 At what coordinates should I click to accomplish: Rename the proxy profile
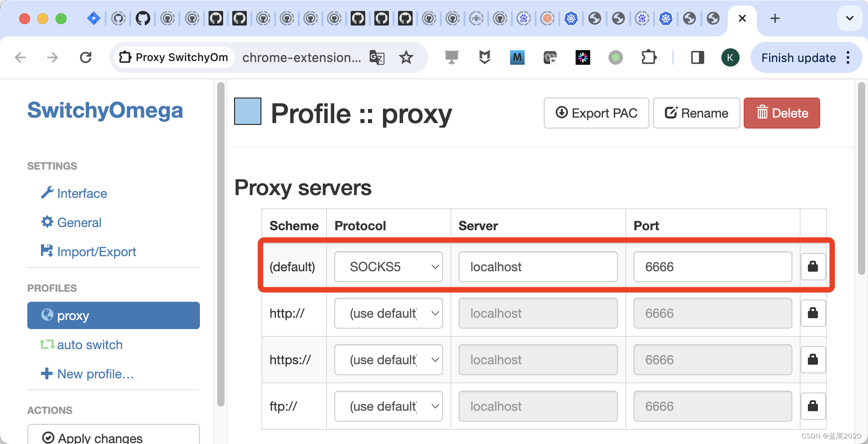696,113
